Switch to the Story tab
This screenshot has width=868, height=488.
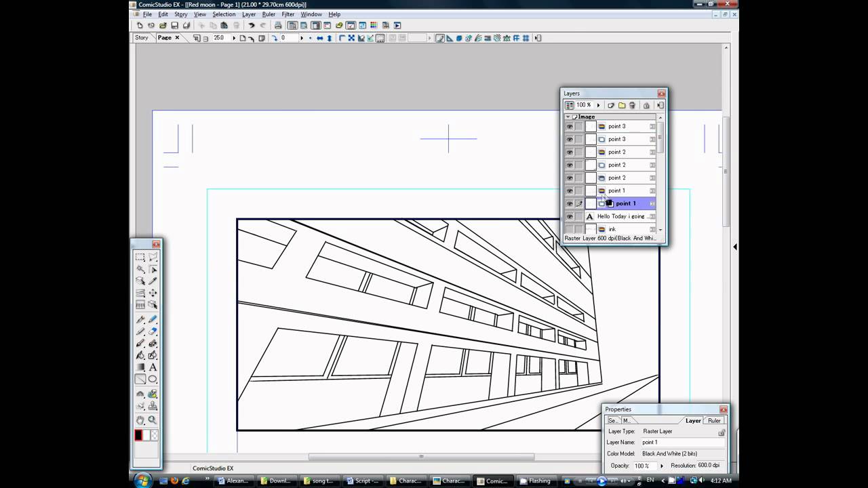(x=142, y=38)
